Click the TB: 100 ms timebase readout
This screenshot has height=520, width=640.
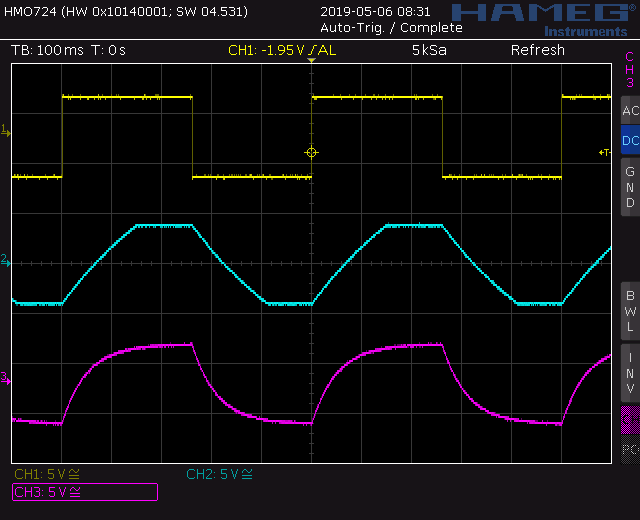(x=47, y=50)
